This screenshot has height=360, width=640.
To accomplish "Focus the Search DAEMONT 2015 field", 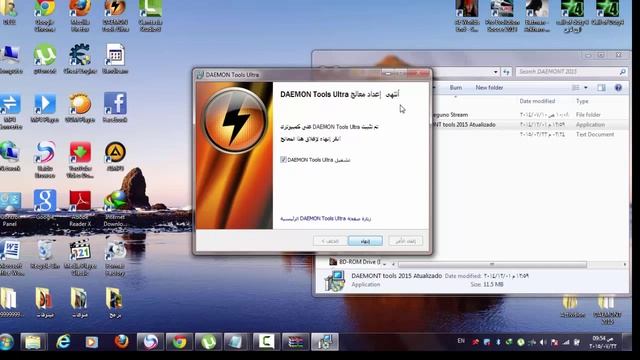I will coord(571,71).
